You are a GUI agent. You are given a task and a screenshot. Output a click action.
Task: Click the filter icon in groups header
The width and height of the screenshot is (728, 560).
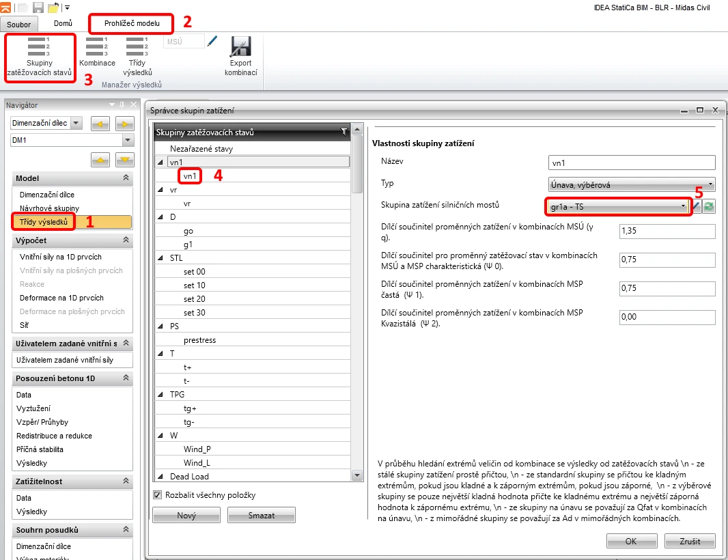[x=344, y=132]
